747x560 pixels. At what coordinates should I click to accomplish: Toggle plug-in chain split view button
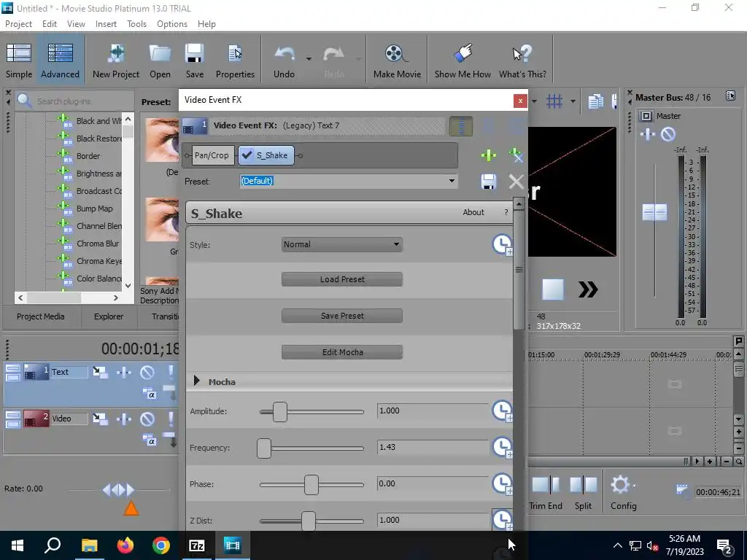pyautogui.click(x=461, y=126)
